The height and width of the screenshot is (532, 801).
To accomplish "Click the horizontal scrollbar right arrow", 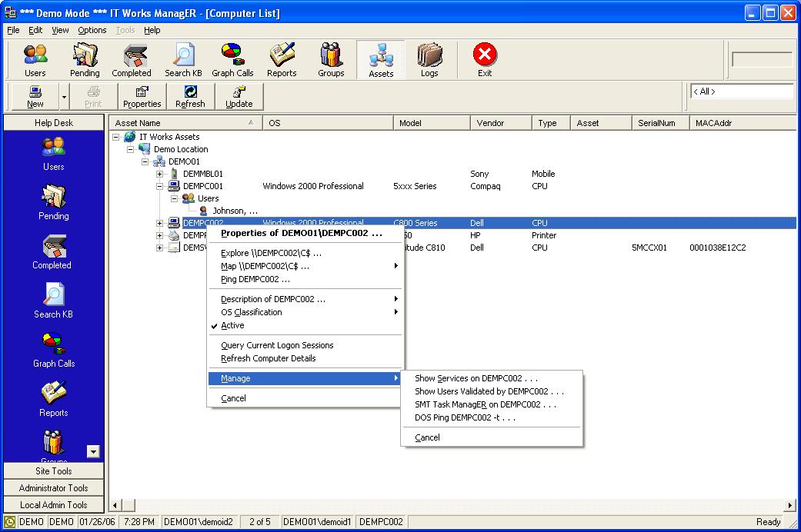I will click(x=789, y=505).
